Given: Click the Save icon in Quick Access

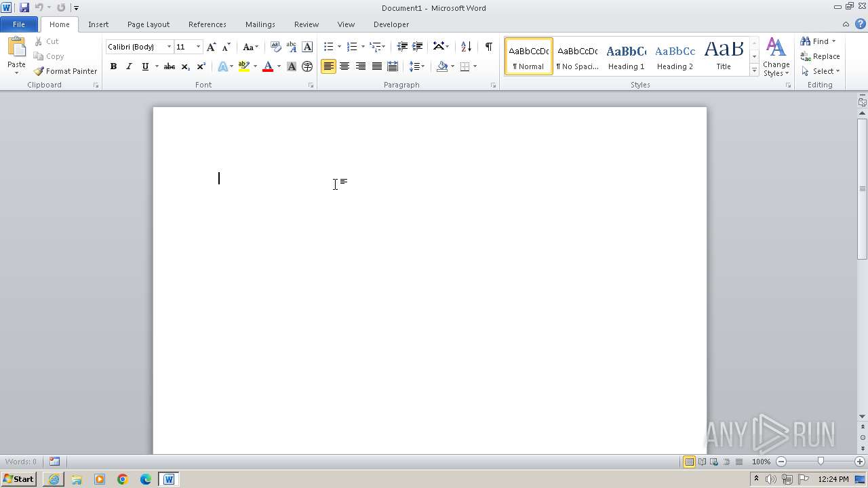Looking at the screenshot, I should [x=24, y=7].
